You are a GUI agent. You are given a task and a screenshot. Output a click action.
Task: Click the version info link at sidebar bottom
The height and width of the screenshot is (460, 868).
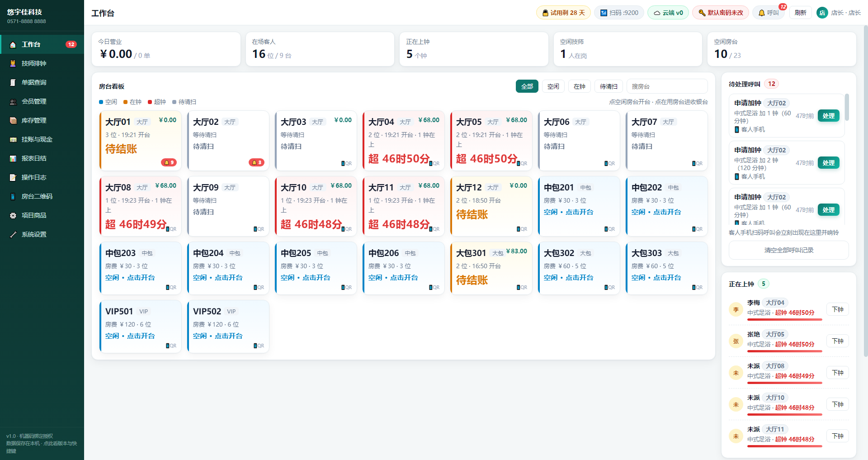click(x=42, y=443)
